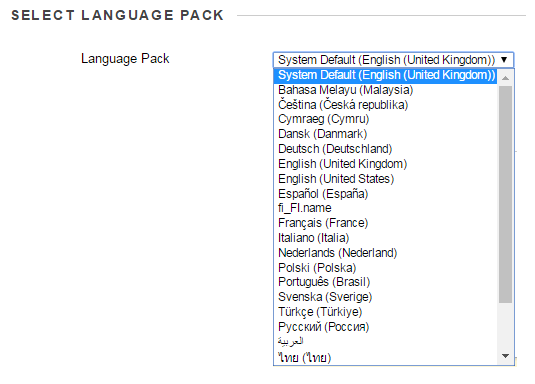Click the dropdown arrow of Language Pack
The width and height of the screenshot is (535, 384).
click(504, 60)
